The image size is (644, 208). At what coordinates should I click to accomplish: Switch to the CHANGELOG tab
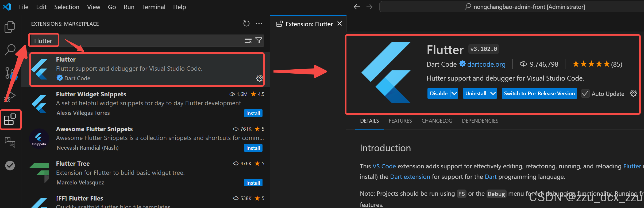pos(437,121)
